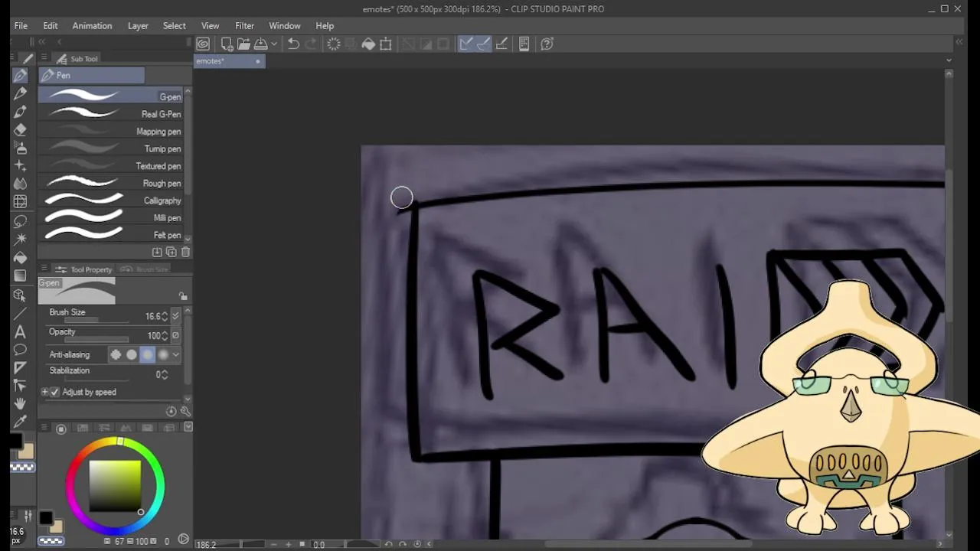Switch to the emotes canvas tab
Viewport: 980px width, 551px height.
229,61
